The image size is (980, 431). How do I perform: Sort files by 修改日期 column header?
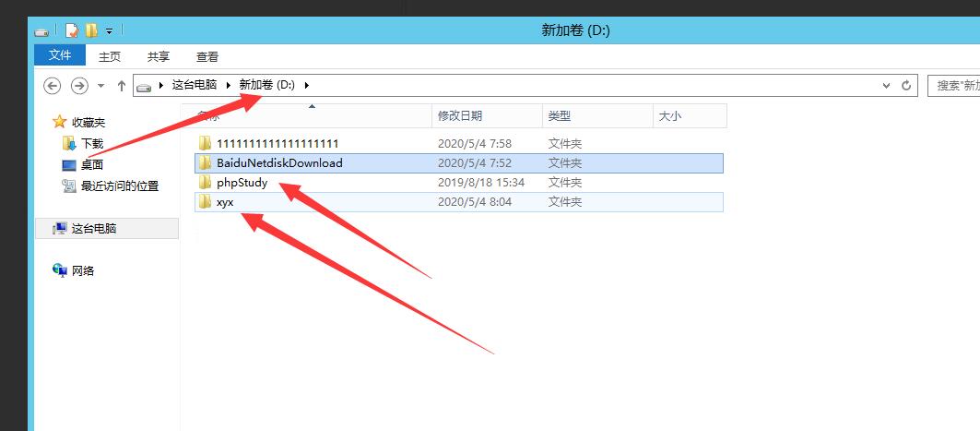pyautogui.click(x=459, y=115)
